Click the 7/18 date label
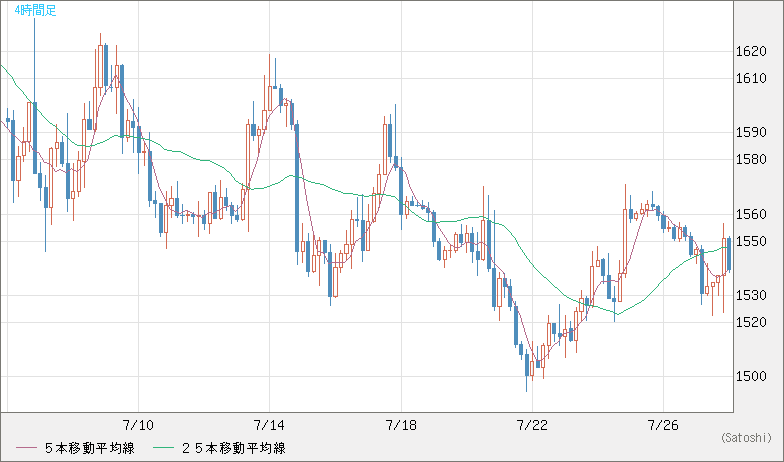This screenshot has width=784, height=462. [401, 425]
